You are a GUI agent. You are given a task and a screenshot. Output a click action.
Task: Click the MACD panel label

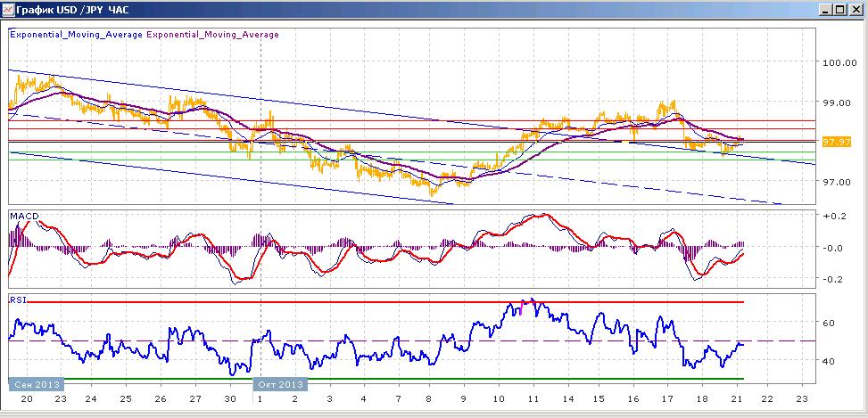tap(24, 216)
